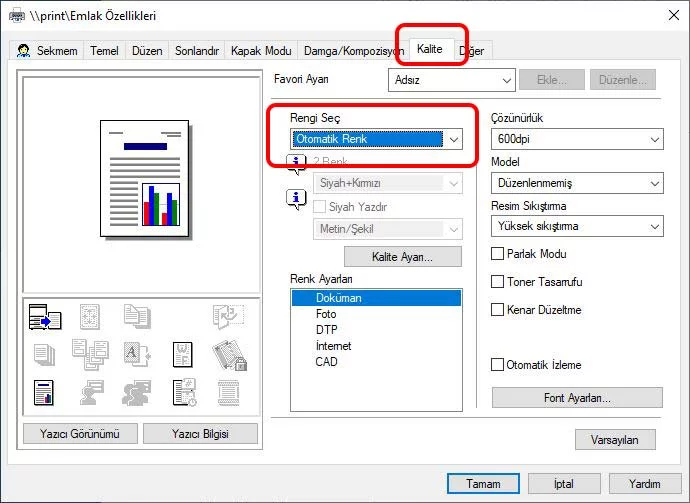Click the paper tray icon with blue arrow
The width and height of the screenshot is (690, 503).
[45, 317]
